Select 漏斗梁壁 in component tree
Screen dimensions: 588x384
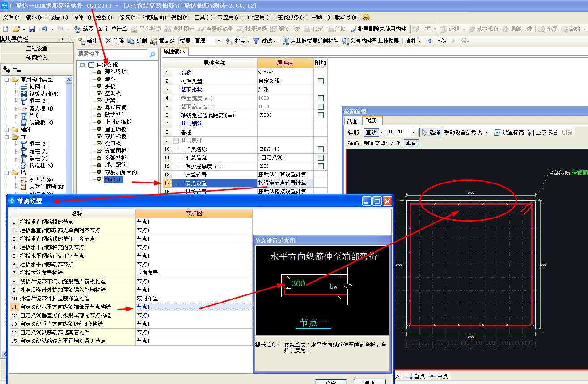[115, 72]
